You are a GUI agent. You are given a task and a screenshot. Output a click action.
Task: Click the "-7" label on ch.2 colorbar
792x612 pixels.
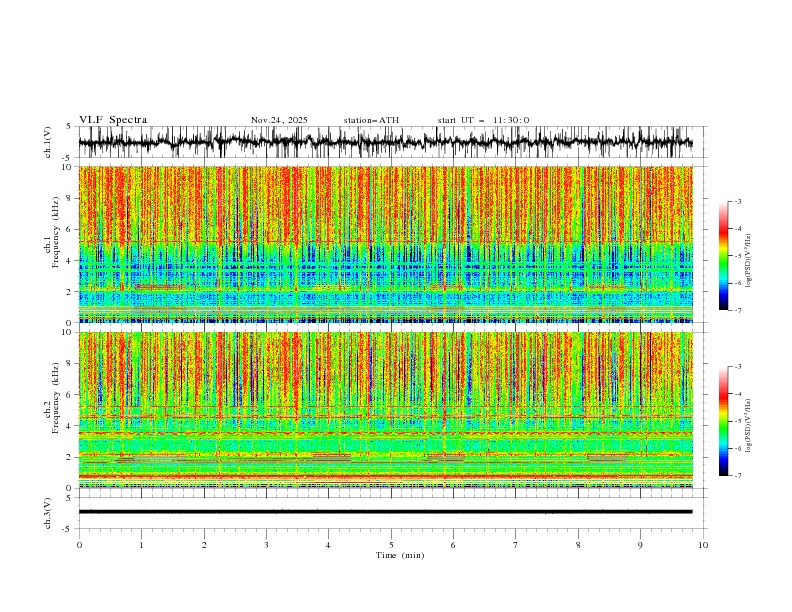737,476
